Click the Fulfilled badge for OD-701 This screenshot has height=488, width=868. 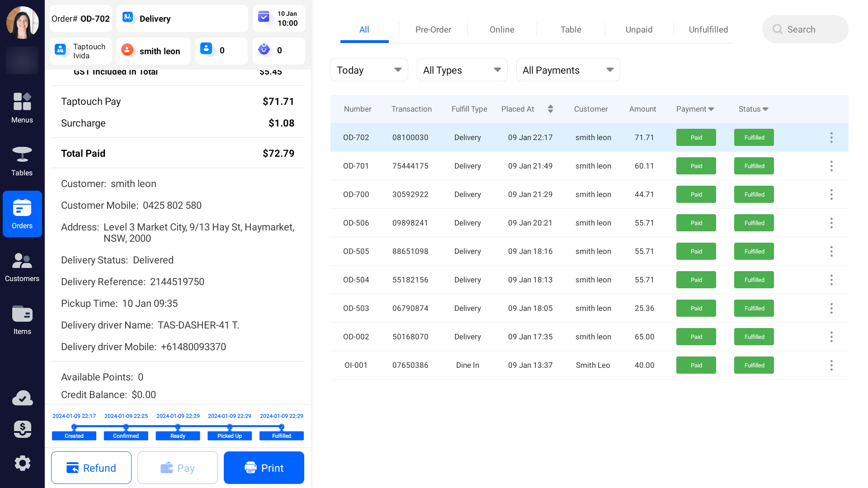[x=754, y=166]
